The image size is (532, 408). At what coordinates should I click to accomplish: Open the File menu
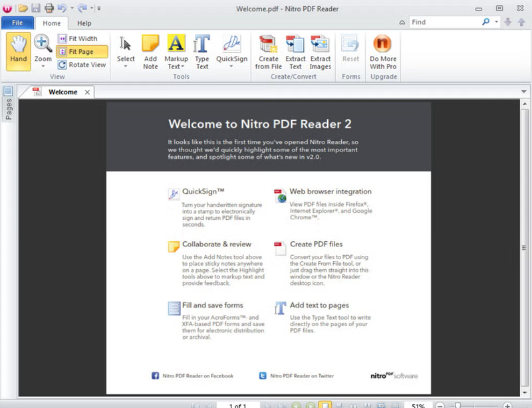17,23
